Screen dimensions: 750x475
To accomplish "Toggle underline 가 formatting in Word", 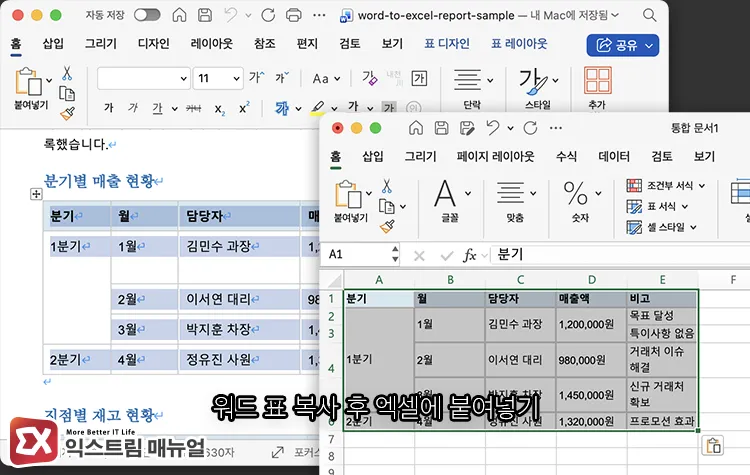I will pos(157,109).
